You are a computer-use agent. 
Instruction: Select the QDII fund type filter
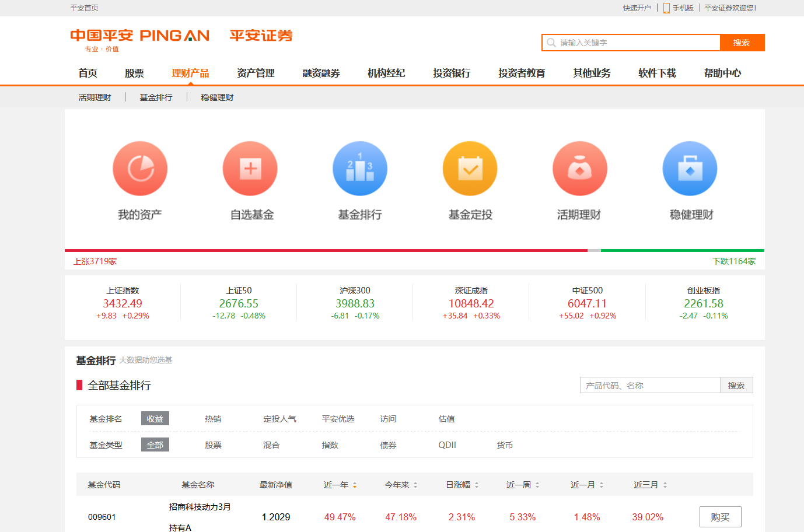447,445
